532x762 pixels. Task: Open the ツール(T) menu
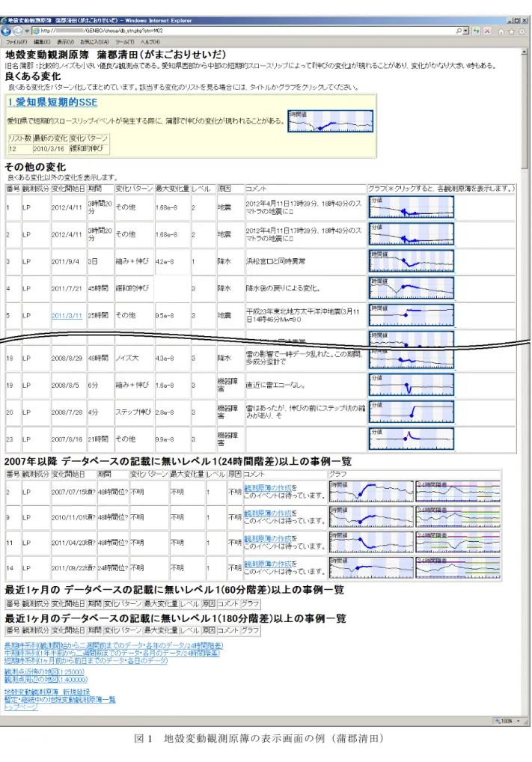click(x=125, y=42)
